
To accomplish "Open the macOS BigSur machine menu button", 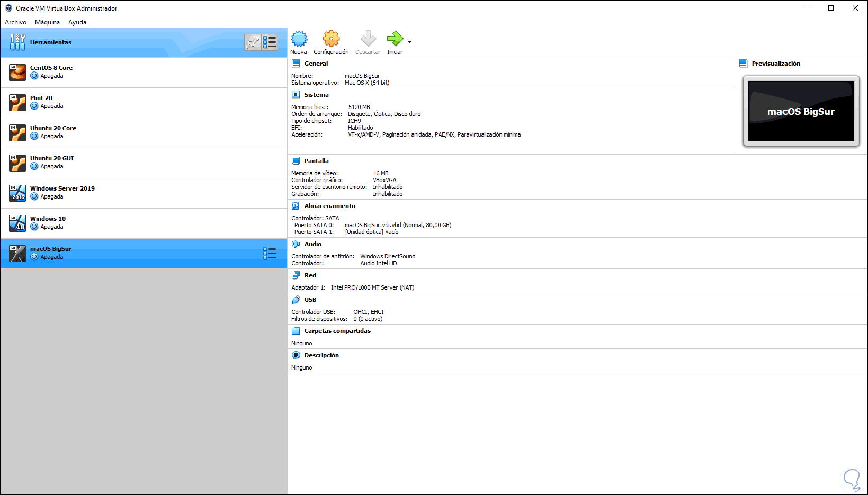I will pos(270,254).
